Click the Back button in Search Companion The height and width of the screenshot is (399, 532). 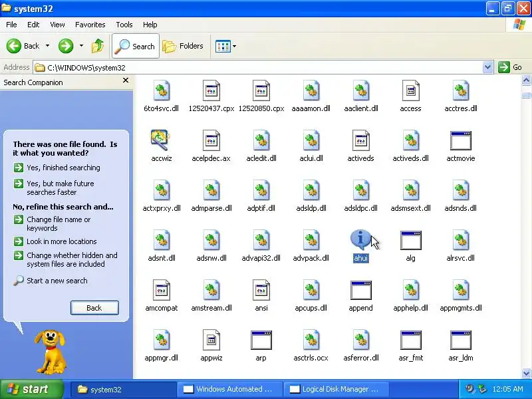click(x=94, y=308)
